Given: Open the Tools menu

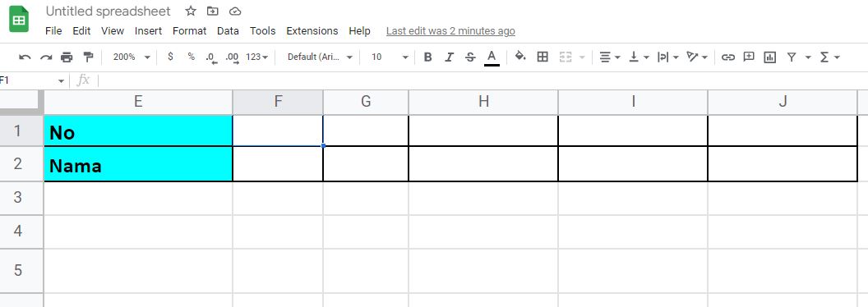Looking at the screenshot, I should coord(262,31).
